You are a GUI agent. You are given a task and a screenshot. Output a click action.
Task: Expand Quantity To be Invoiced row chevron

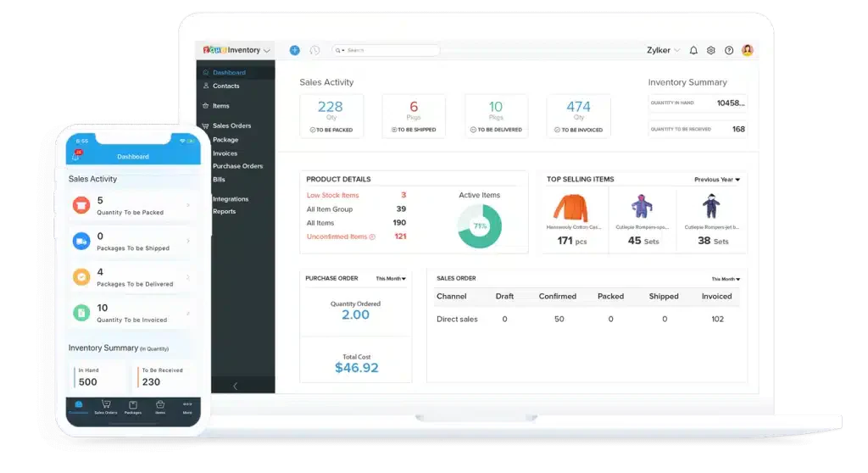click(x=188, y=313)
